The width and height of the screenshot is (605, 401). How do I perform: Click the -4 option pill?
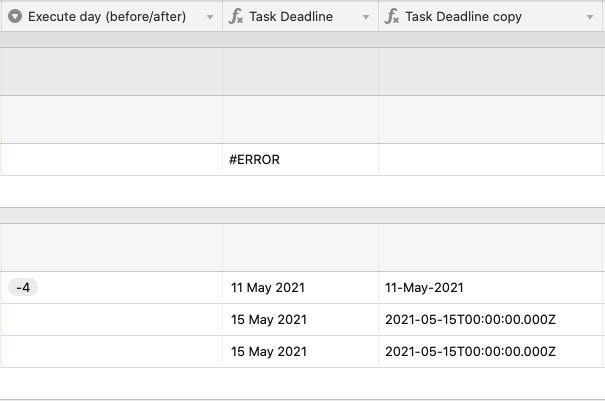point(23,288)
